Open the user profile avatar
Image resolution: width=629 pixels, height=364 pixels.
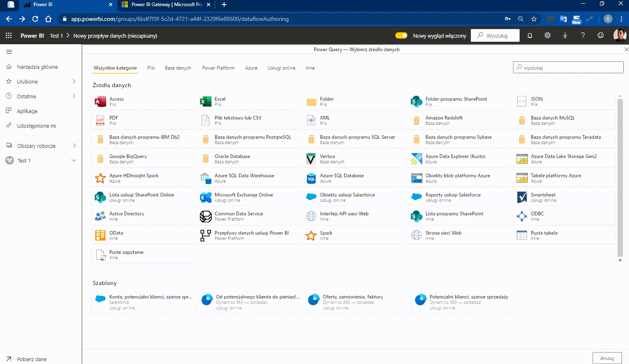point(620,35)
